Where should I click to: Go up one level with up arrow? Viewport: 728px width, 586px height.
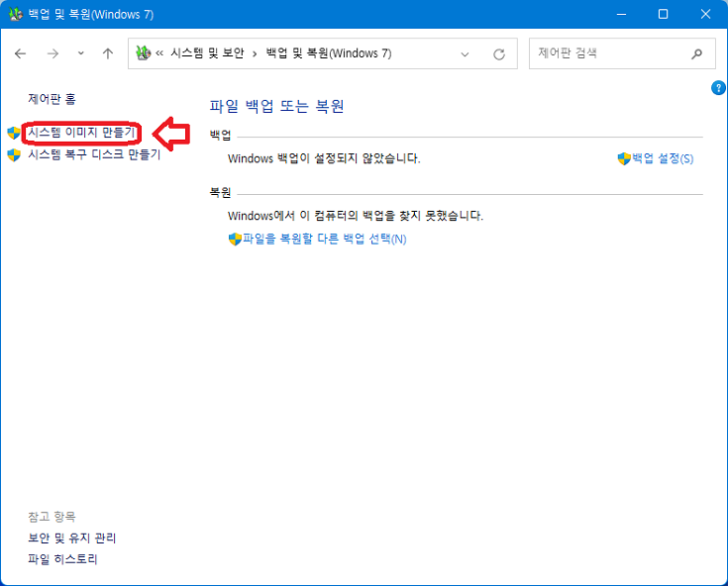(108, 53)
